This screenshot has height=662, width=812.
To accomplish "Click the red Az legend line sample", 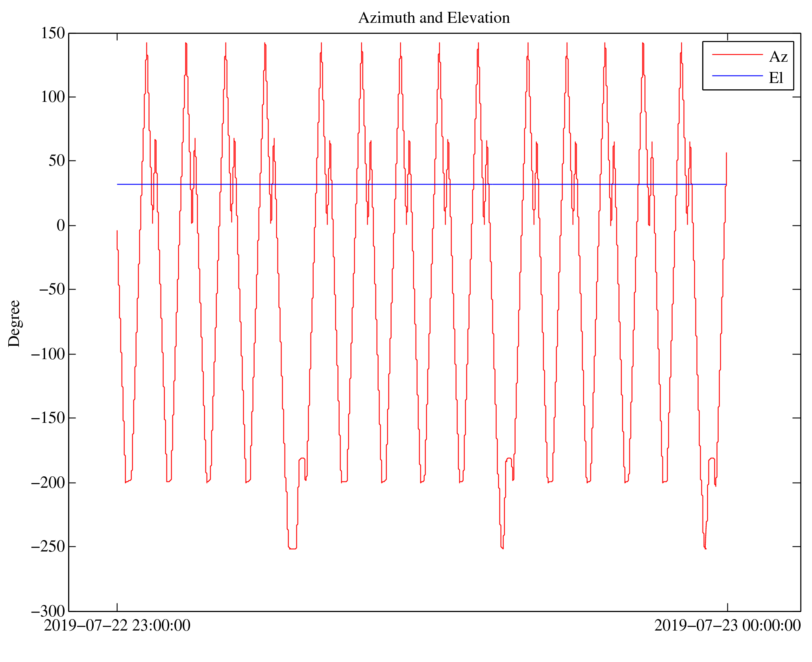I will coord(737,55).
